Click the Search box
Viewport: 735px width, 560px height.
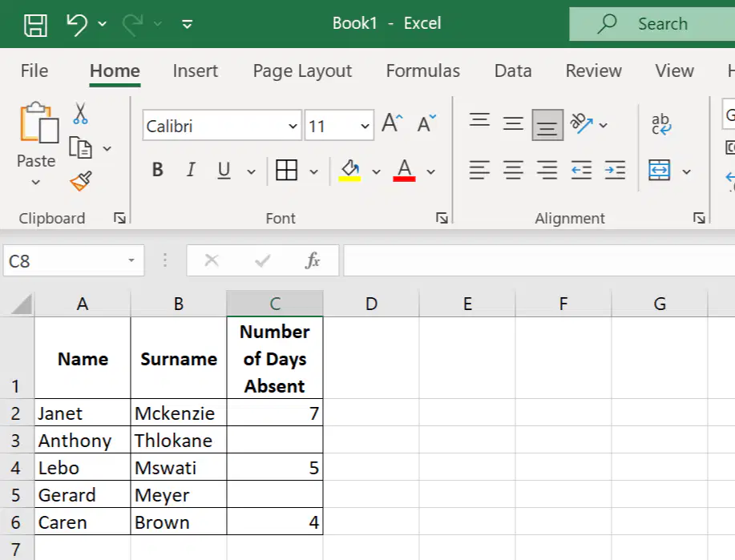(652, 23)
